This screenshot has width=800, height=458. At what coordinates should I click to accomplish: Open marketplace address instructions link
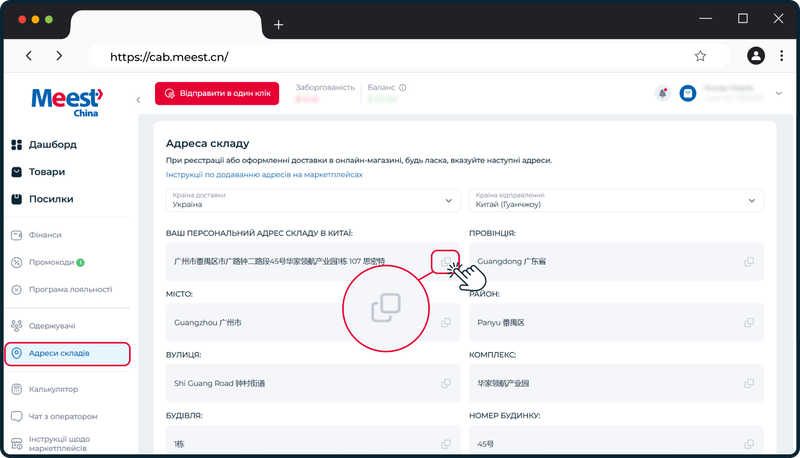tap(264, 174)
